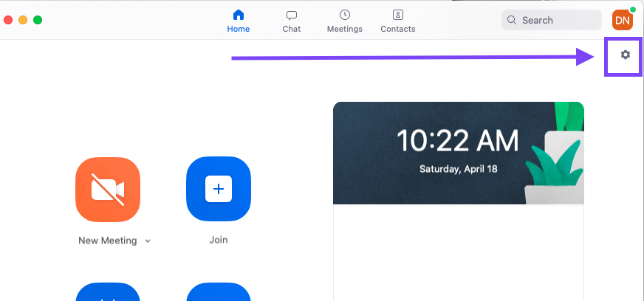This screenshot has height=301, width=644.
Task: Click the partially visible Schedule button
Action: click(108, 291)
